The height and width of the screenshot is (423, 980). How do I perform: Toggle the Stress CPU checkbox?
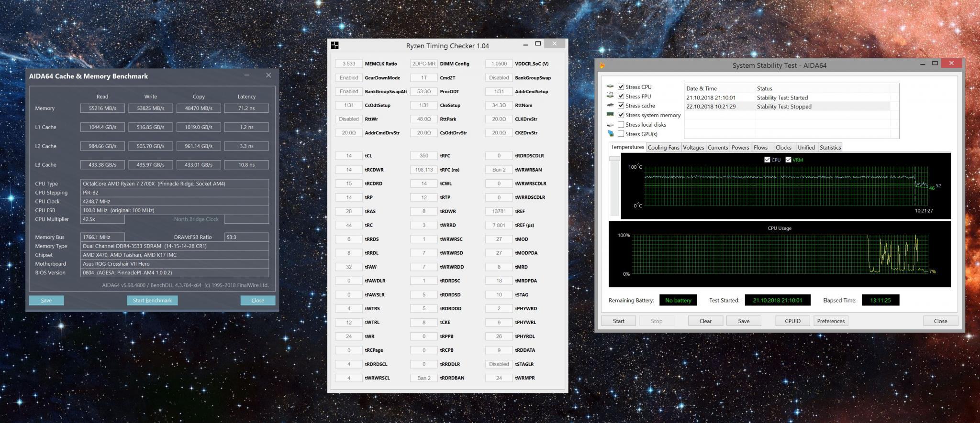pyautogui.click(x=621, y=87)
